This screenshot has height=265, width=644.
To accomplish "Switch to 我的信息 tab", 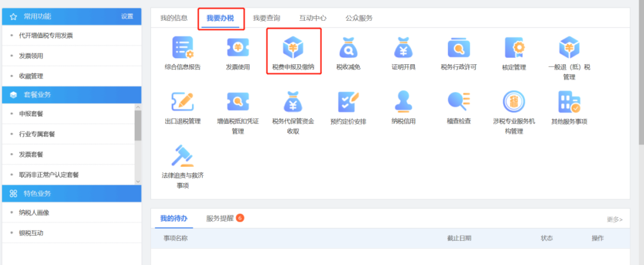I will click(174, 18).
